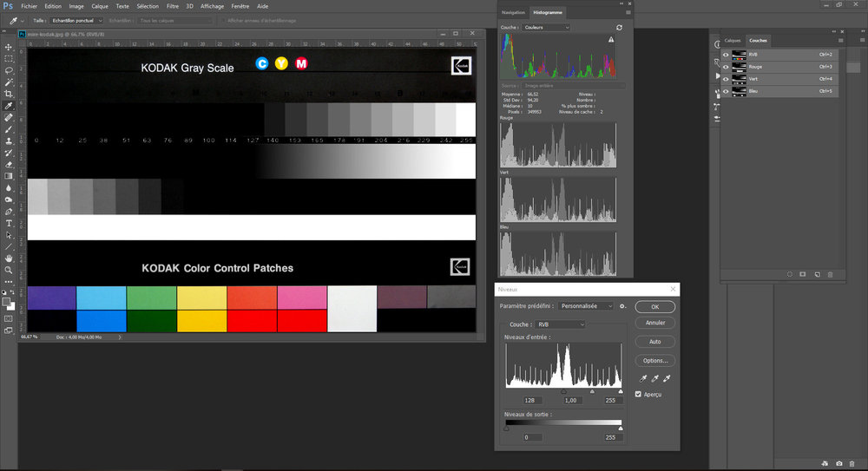Open the Edit Toolbar three-dots menu
This screenshot has width=868, height=471.
click(x=9, y=282)
